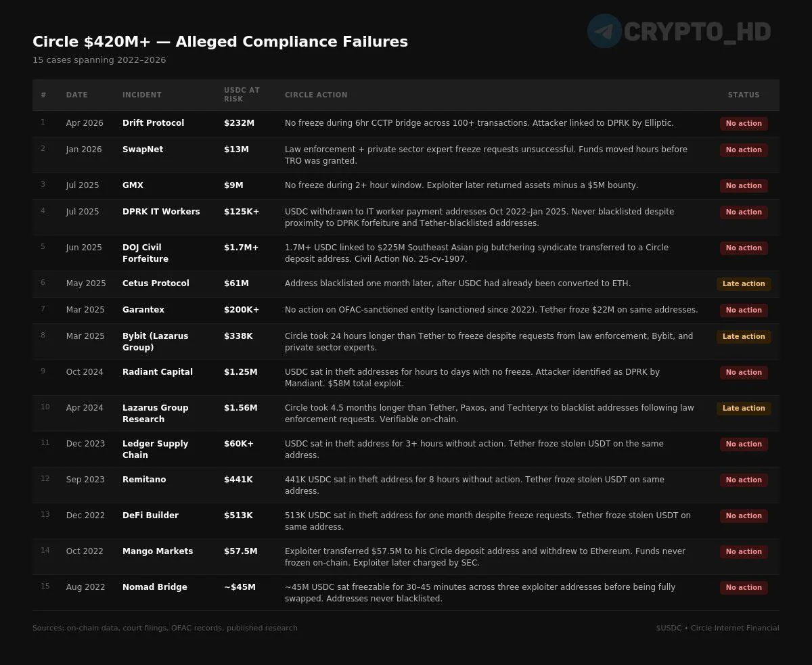Click the Late action badge for Bybit row
Viewport: 812px width, 665px height.
743,337
